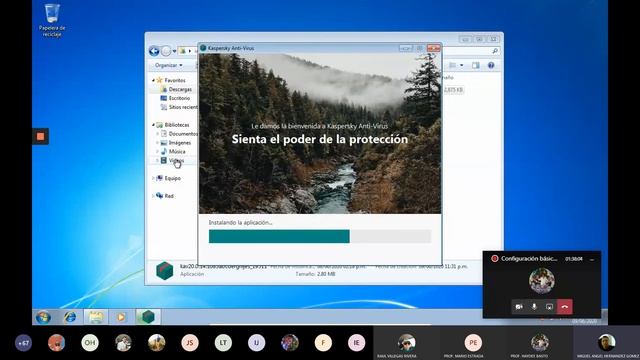Viewport: 640px width, 360px height.
Task: Select Bibliotecas in the navigation pane
Action: 177,125
